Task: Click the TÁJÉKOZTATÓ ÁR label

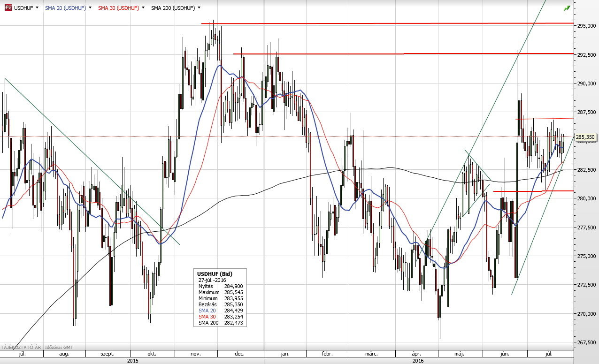Action: tap(21, 347)
